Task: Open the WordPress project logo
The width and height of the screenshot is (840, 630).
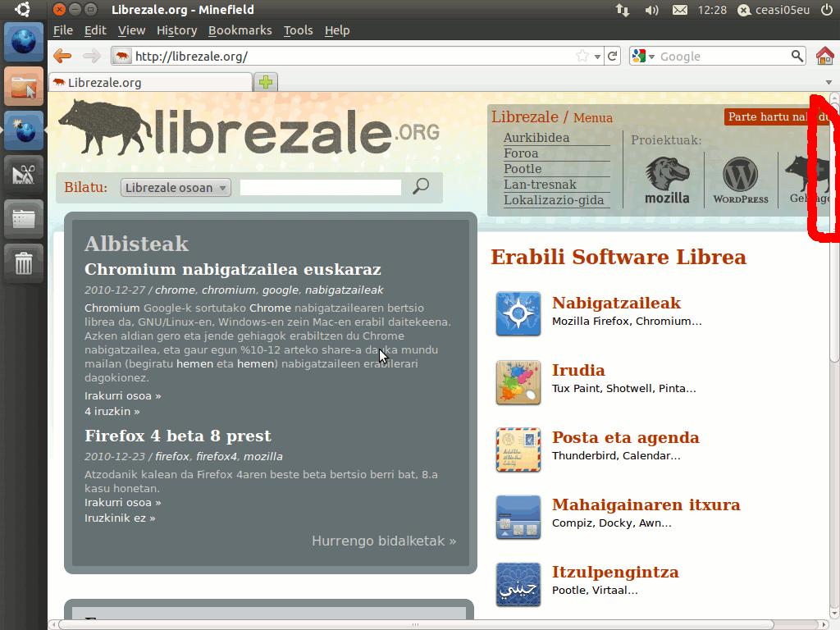Action: 740,180
